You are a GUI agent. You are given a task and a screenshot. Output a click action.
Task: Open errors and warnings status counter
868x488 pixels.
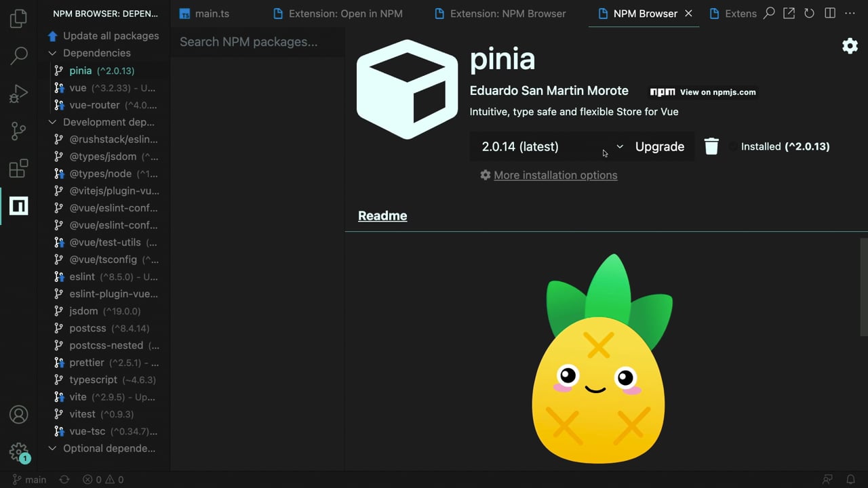tap(103, 480)
